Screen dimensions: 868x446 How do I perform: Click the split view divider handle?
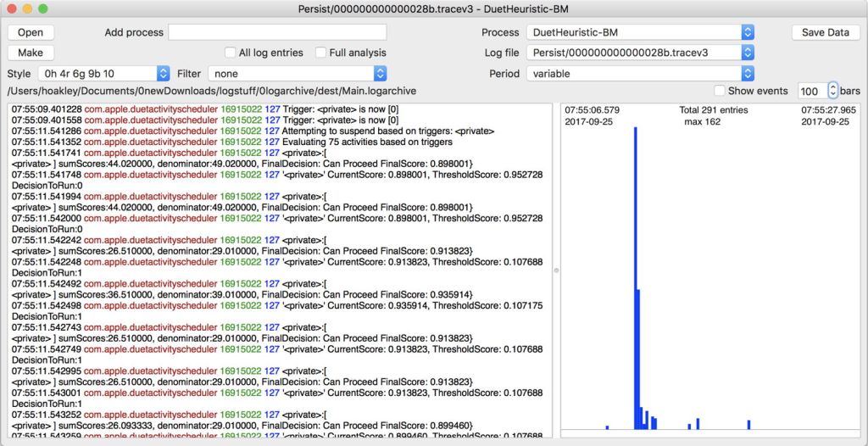pos(556,270)
